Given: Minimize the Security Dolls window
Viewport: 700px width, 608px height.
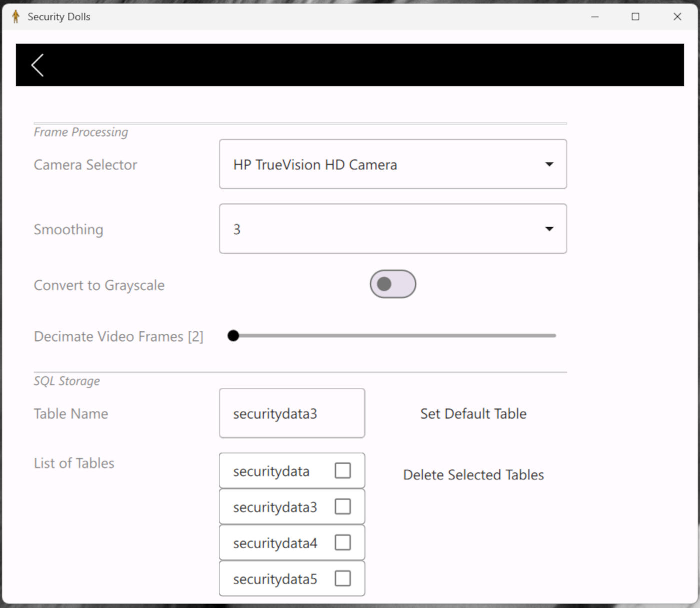Looking at the screenshot, I should tap(594, 17).
